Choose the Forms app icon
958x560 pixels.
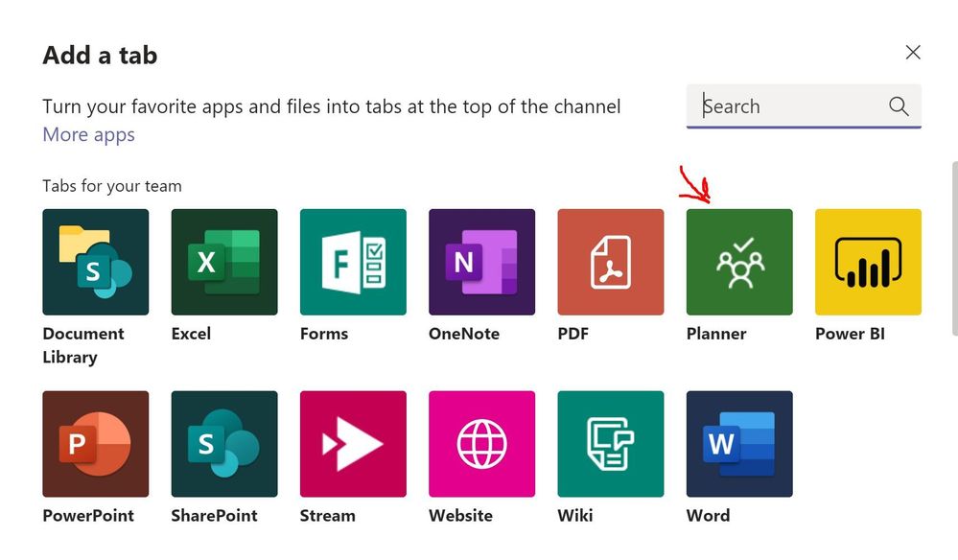[x=353, y=262]
